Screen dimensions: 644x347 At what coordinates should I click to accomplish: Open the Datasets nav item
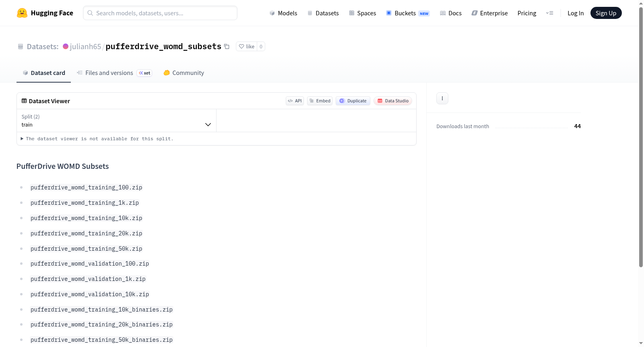[323, 13]
